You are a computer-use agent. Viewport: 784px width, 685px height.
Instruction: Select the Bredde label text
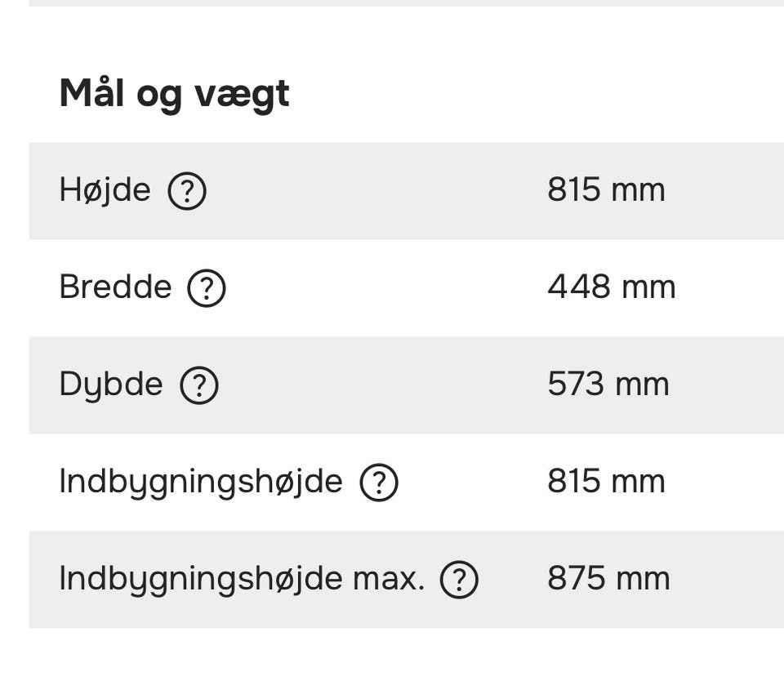point(115,287)
